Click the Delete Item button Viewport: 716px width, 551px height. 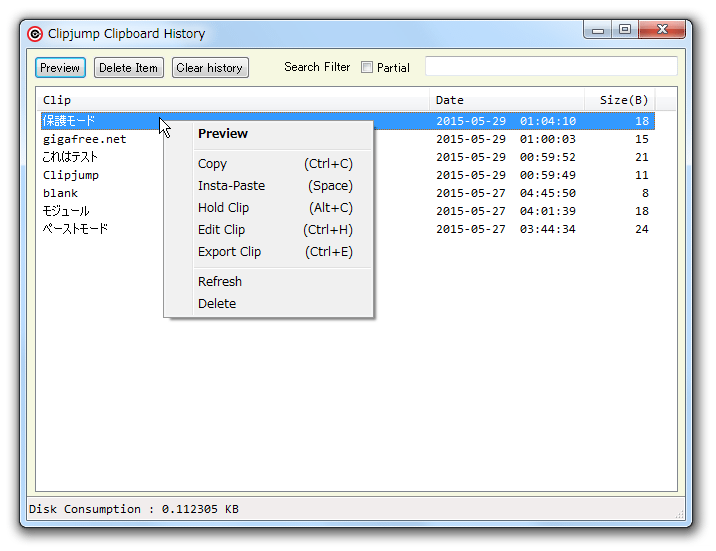click(129, 68)
